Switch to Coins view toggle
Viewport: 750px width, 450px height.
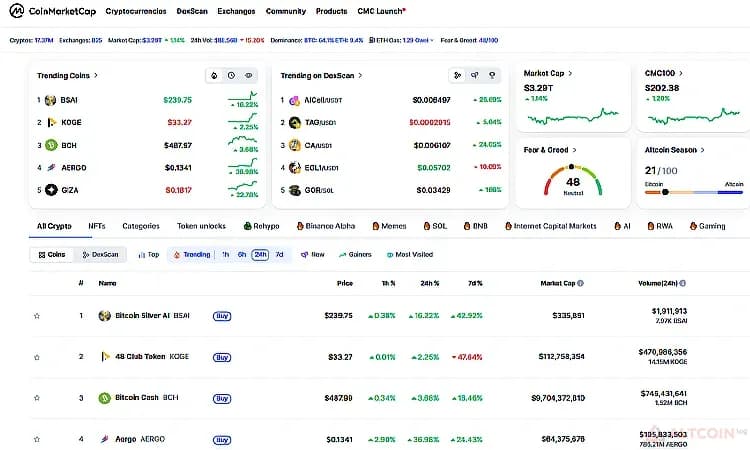[x=52, y=255]
